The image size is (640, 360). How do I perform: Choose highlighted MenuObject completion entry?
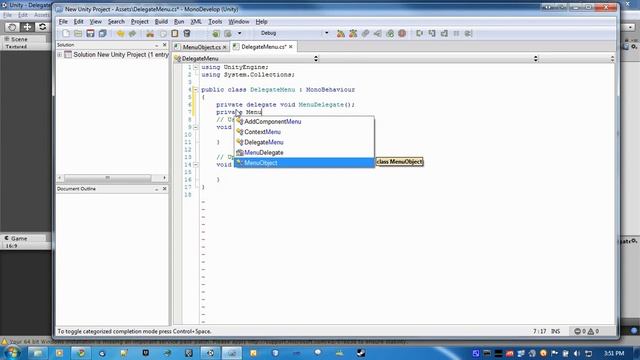pos(304,163)
